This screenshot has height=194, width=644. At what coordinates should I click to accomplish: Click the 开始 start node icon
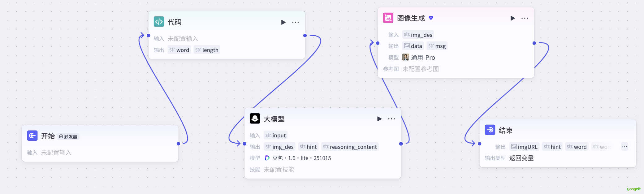[32, 136]
